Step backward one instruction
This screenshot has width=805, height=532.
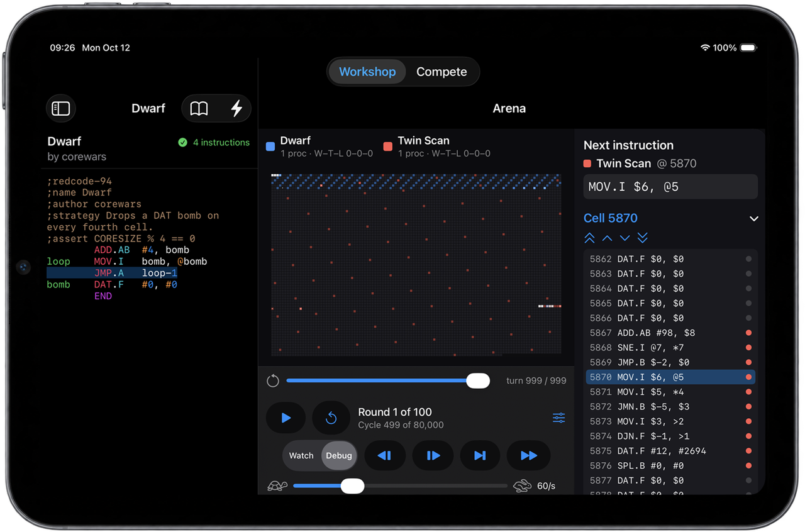tap(385, 456)
